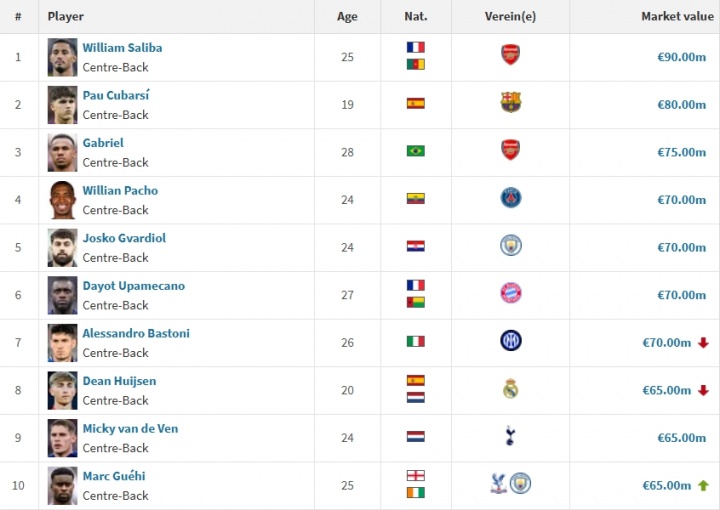720x510 pixels.
Task: Click Dayot Upamecano's player photo
Action: point(62,295)
